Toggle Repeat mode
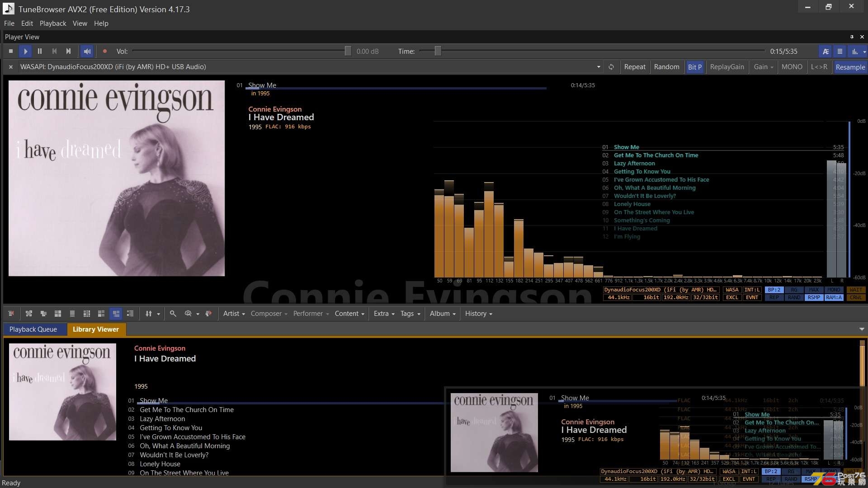868x488 pixels. point(635,67)
